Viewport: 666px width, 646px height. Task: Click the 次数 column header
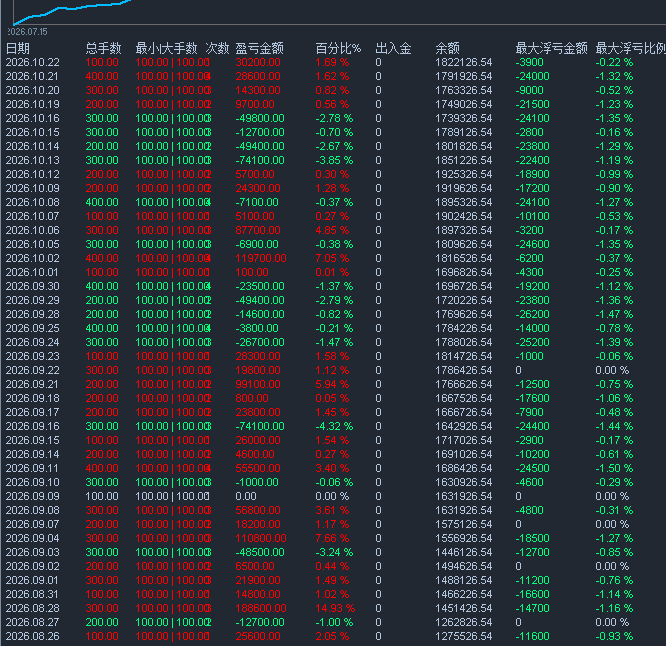click(217, 48)
